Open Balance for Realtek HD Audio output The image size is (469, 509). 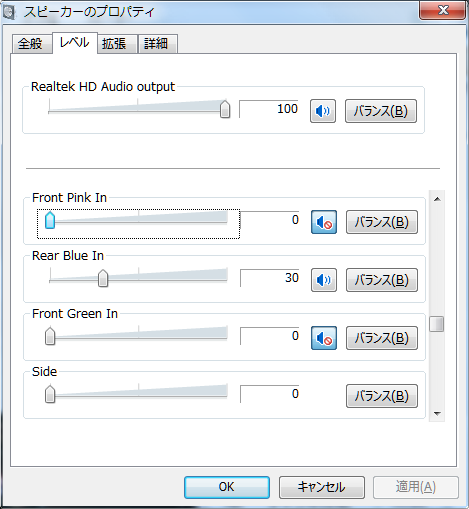pyautogui.click(x=381, y=111)
